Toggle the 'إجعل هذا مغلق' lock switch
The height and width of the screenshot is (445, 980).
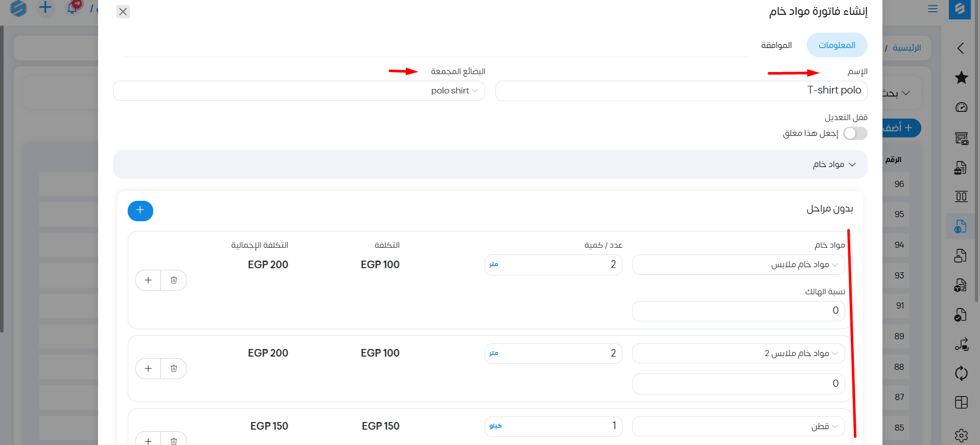pyautogui.click(x=855, y=133)
